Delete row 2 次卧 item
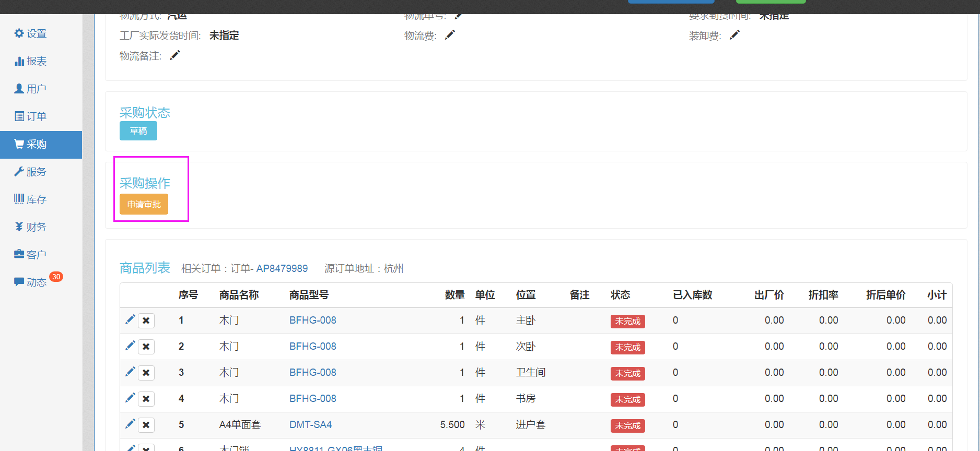 146,347
